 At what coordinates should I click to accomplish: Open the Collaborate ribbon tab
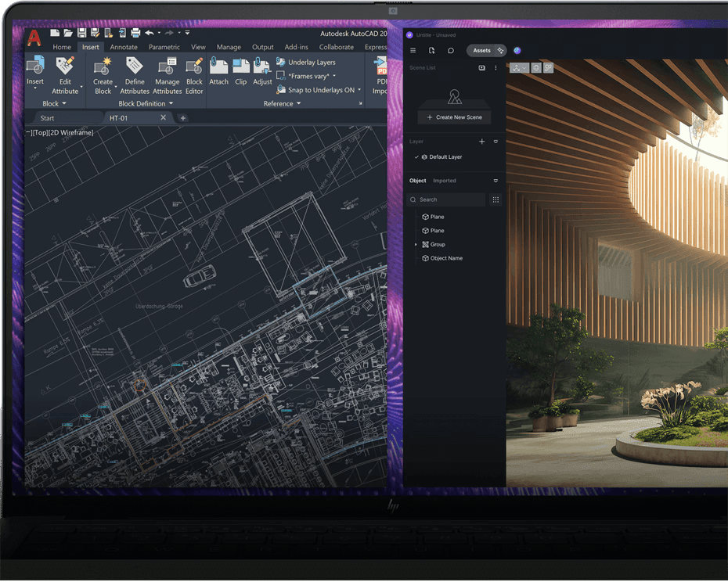[336, 47]
